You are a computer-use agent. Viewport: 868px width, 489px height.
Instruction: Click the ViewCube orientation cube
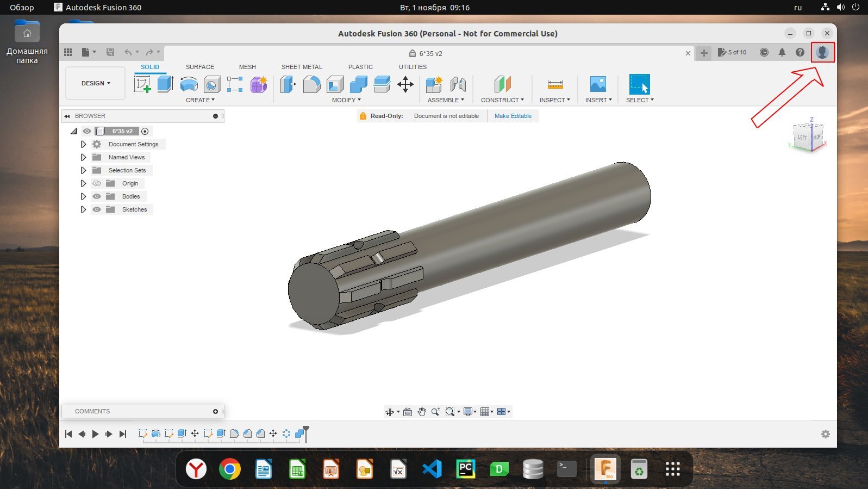click(x=808, y=137)
